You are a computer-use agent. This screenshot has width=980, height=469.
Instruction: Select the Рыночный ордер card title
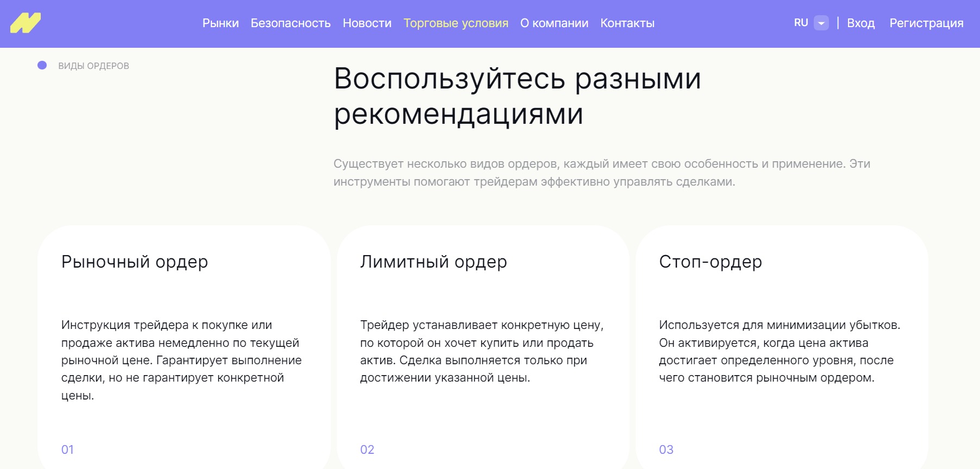coord(135,262)
